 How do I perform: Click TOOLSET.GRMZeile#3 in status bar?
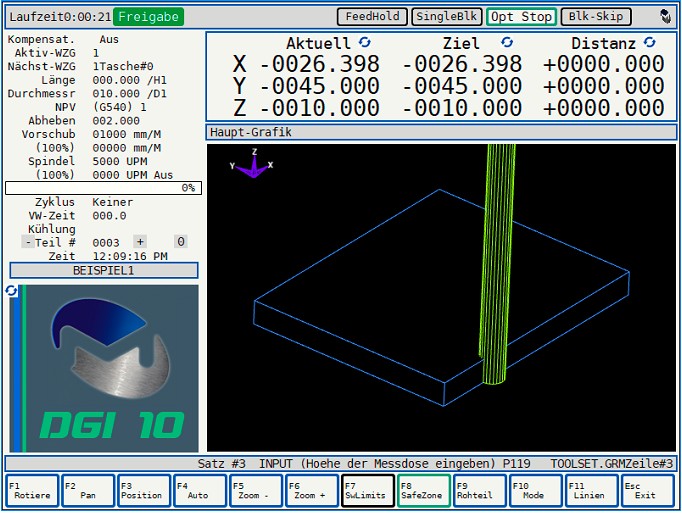(612, 463)
